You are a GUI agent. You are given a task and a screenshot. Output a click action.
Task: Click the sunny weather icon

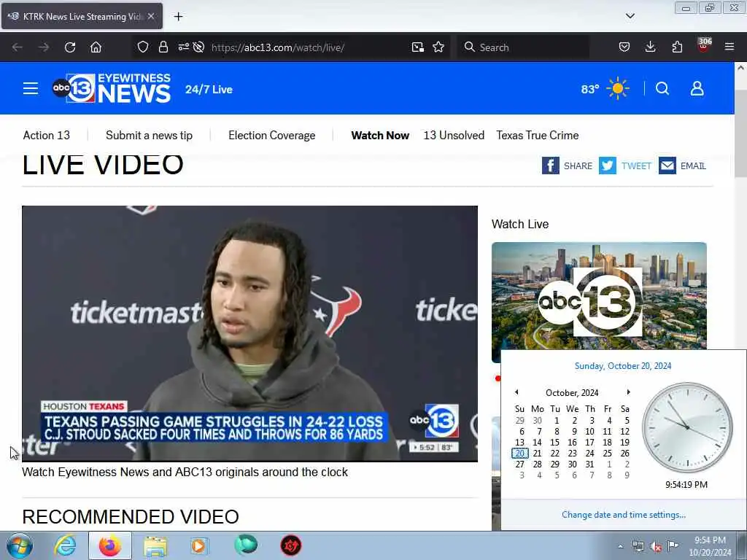tap(617, 88)
